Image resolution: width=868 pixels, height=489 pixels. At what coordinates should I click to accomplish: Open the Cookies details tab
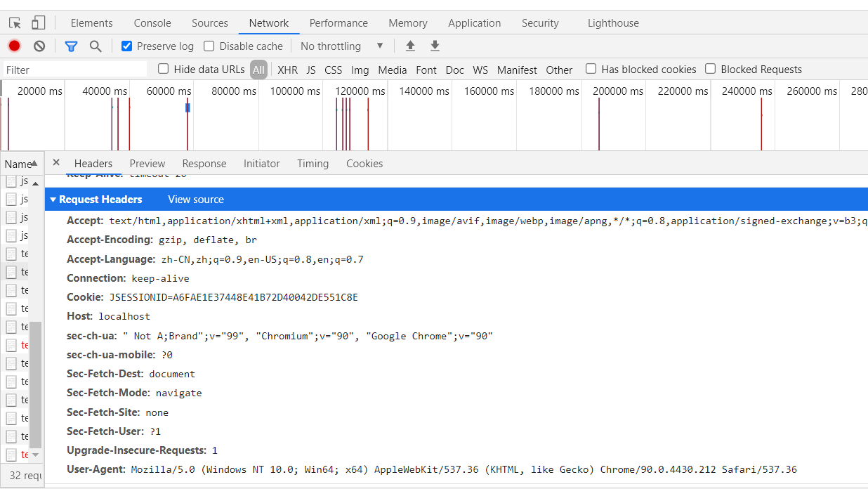364,164
